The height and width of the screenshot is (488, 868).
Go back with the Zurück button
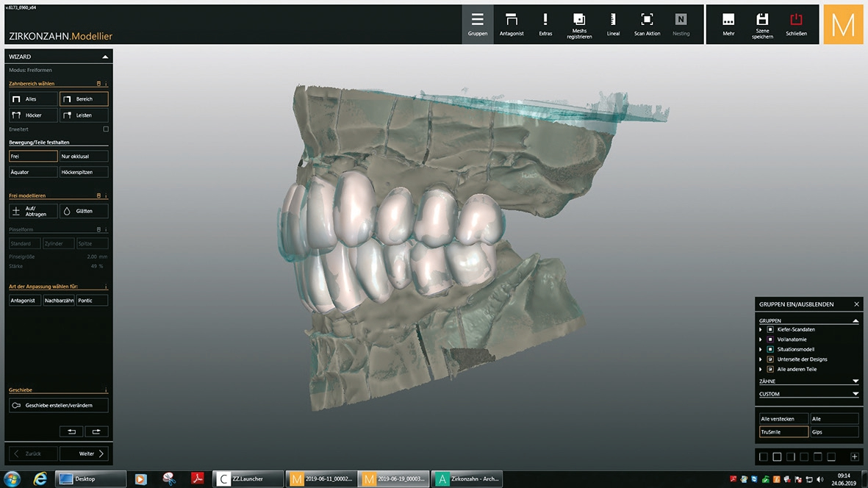[x=33, y=453]
